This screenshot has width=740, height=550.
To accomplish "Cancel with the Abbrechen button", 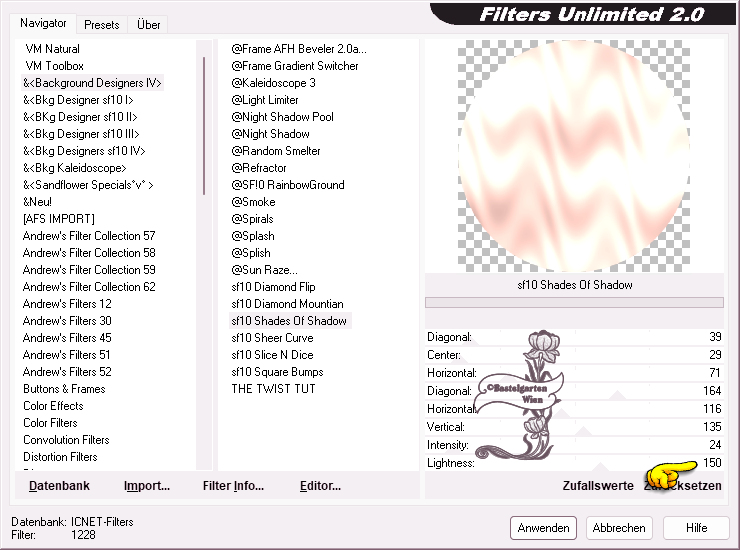I will (619, 528).
